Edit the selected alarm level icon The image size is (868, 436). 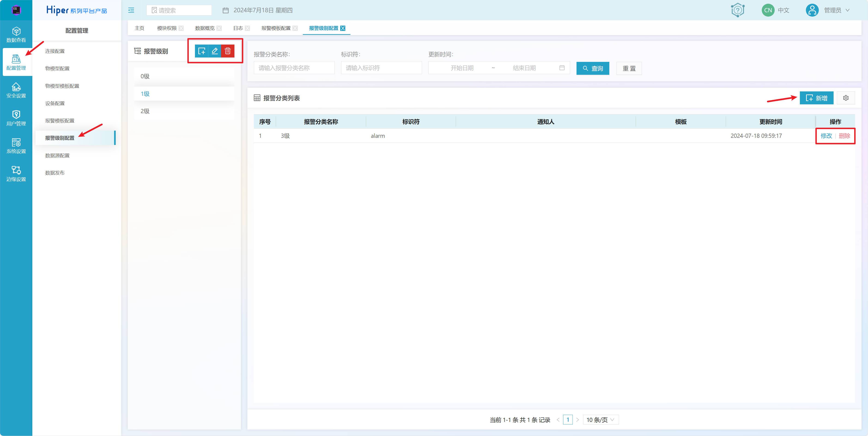215,51
